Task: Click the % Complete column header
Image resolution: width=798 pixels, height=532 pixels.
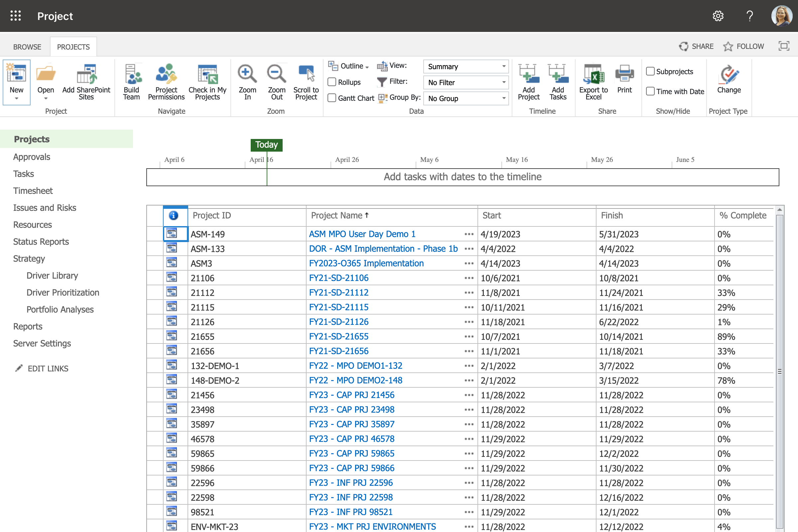Action: click(x=743, y=215)
